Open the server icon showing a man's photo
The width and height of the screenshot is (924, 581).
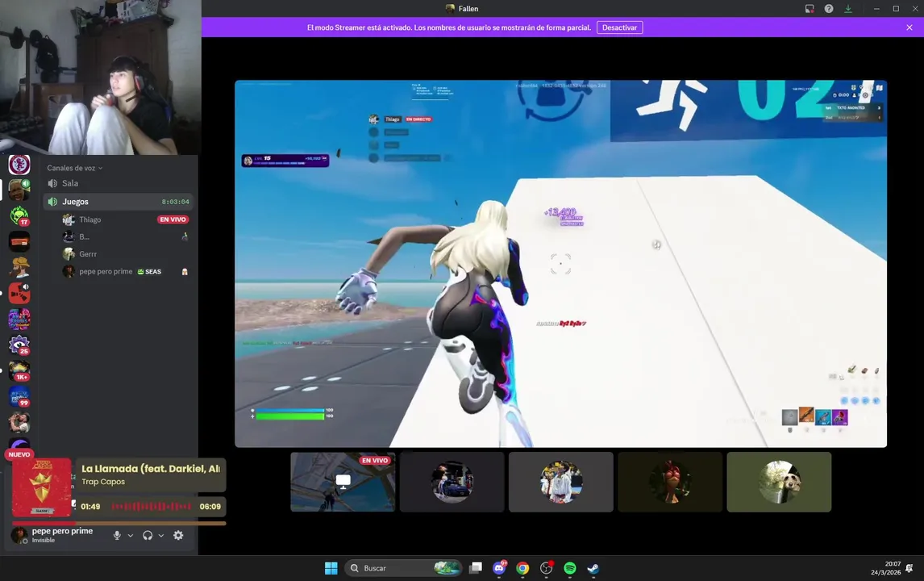[19, 422]
